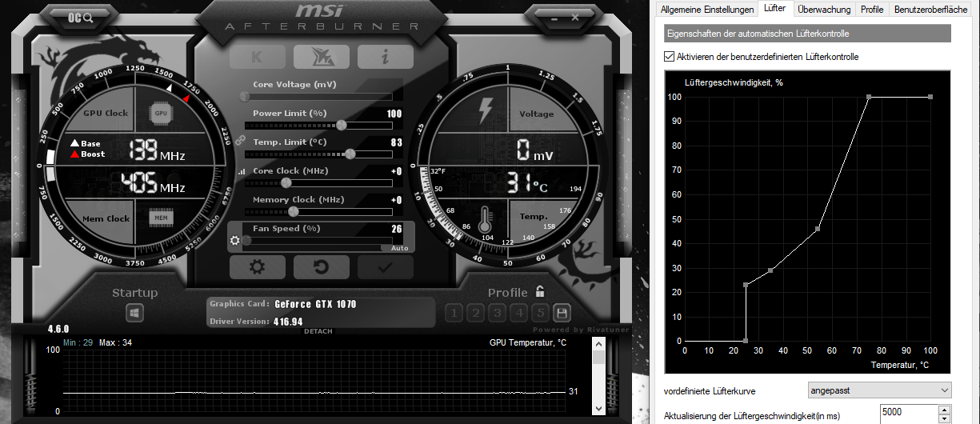Select profile slot 3
This screenshot has width=980, height=424.
tap(497, 313)
